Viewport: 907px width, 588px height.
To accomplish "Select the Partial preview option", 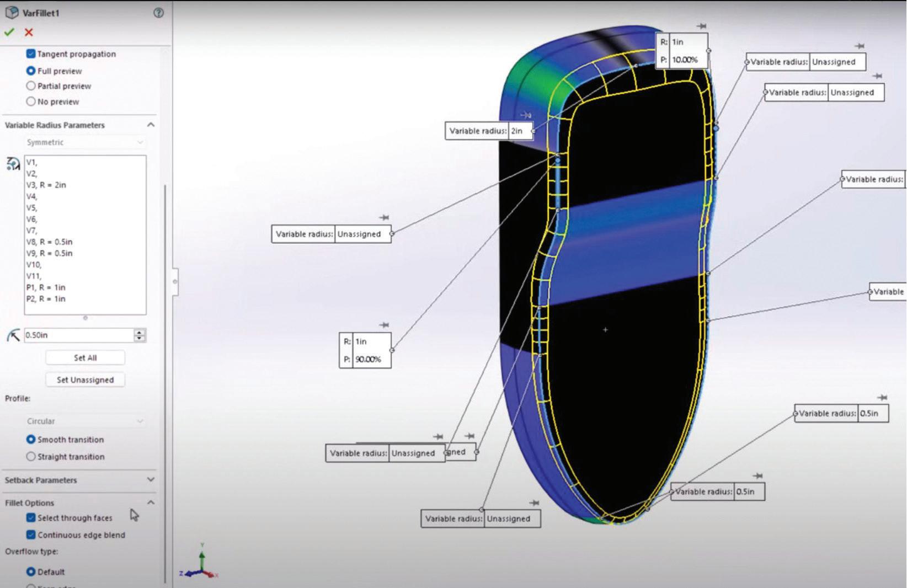I will tap(31, 86).
